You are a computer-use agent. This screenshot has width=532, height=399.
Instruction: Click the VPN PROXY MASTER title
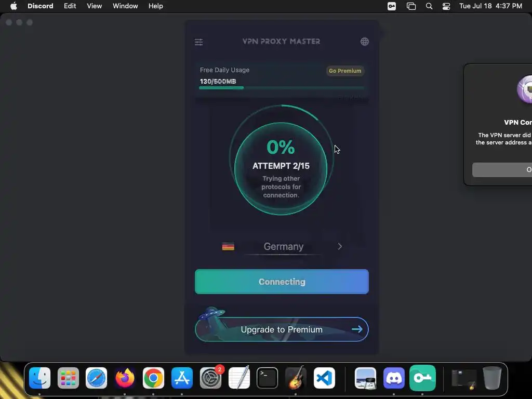281,42
